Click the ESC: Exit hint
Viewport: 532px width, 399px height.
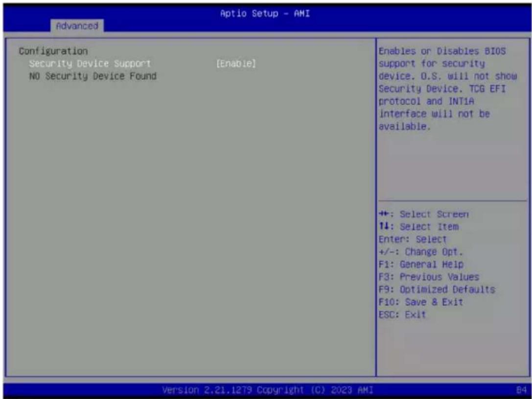pos(402,314)
